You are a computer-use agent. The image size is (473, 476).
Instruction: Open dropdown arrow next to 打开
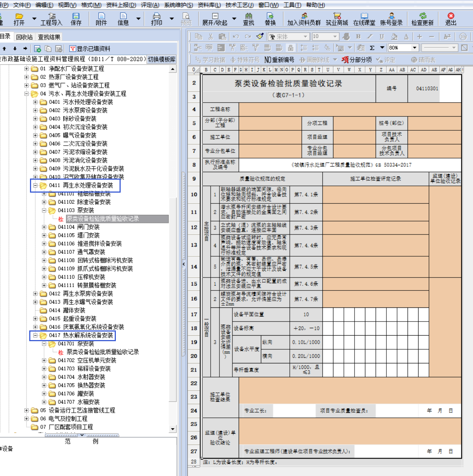click(34, 19)
